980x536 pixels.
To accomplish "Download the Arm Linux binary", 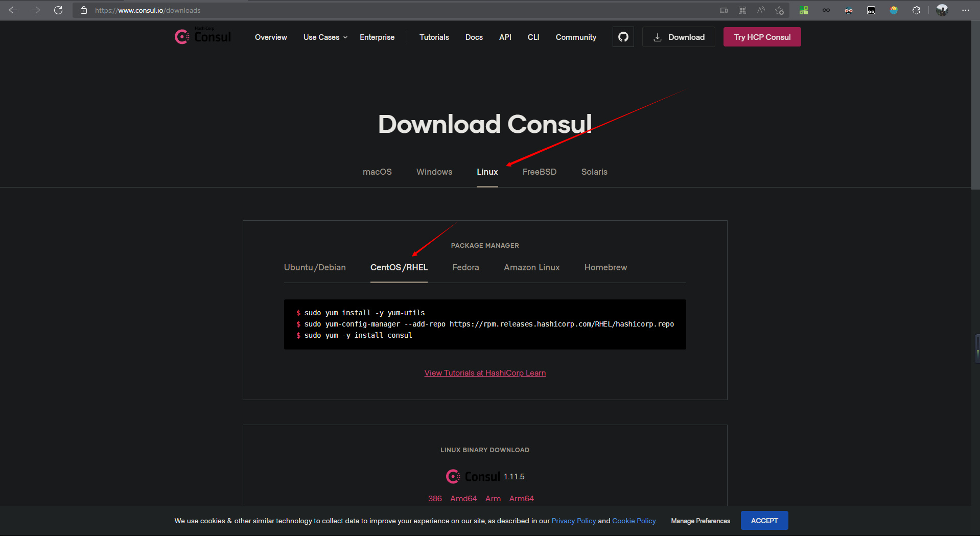I will [x=493, y=499].
